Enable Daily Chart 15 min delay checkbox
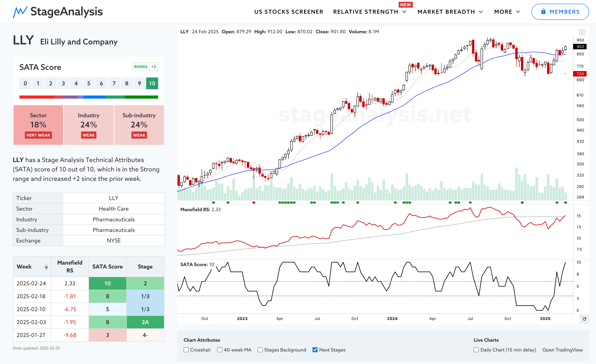The width and height of the screenshot is (596, 364). 476,350
